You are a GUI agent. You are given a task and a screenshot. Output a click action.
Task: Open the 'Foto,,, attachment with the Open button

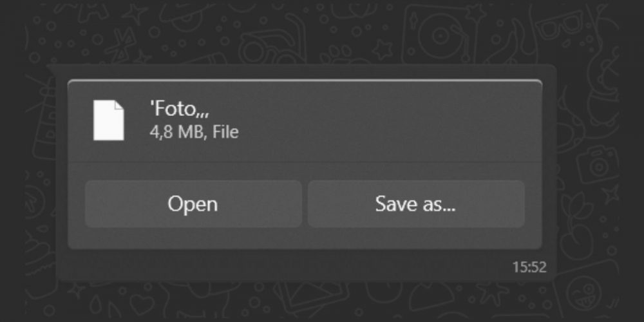point(193,204)
